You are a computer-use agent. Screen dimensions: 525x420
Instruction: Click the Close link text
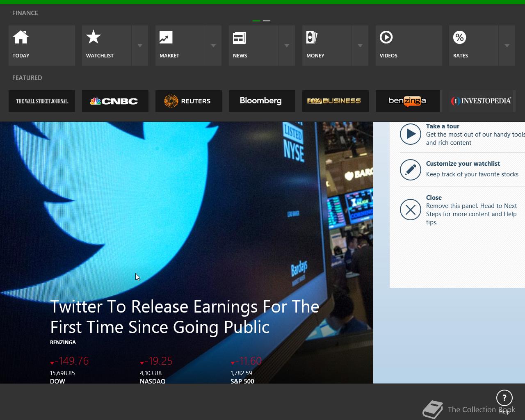pos(434,198)
